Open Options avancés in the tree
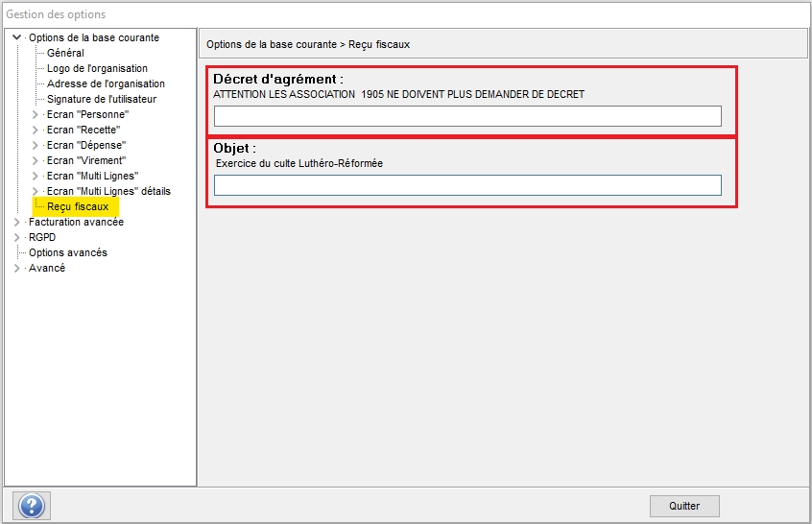 [68, 253]
